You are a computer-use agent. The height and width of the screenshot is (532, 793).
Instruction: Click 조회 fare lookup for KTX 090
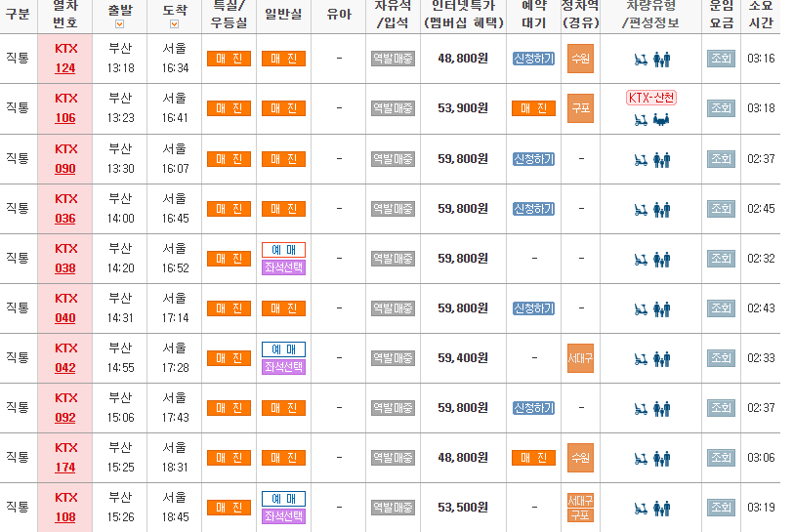click(721, 159)
